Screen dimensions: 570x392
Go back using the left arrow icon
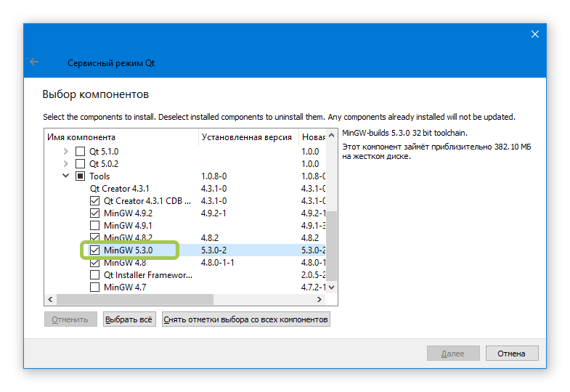click(x=34, y=62)
